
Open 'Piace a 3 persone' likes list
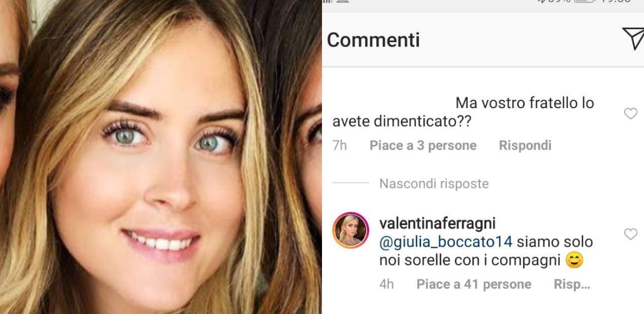point(423,145)
